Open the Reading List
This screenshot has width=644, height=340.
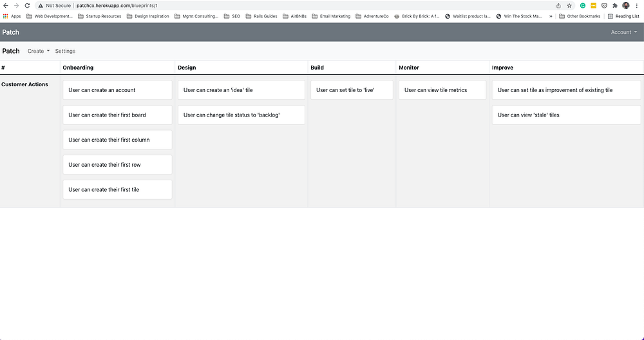(x=623, y=17)
